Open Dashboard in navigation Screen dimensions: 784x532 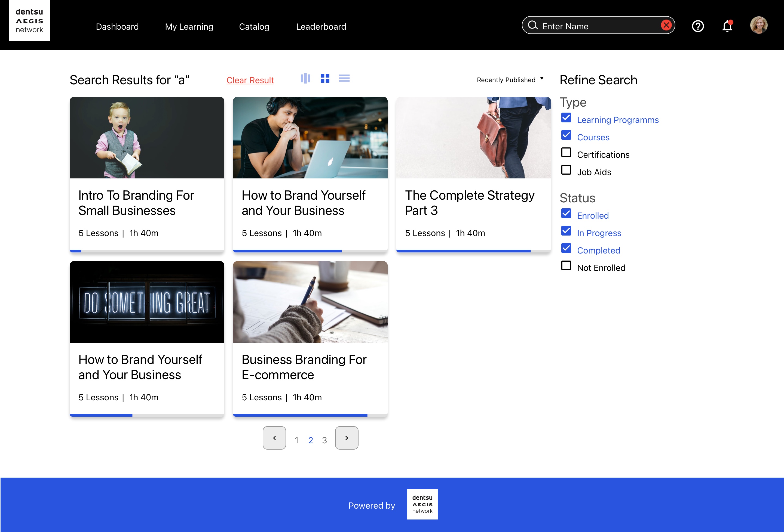point(117,27)
